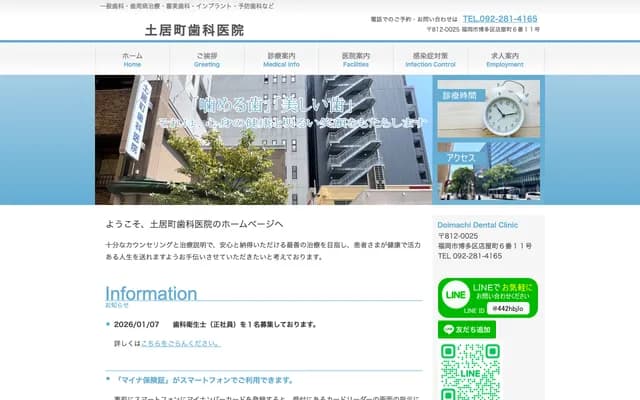Image resolution: width=640 pixels, height=400 pixels.
Task: Open 感染症対策 Infection Control page
Action: (430, 60)
